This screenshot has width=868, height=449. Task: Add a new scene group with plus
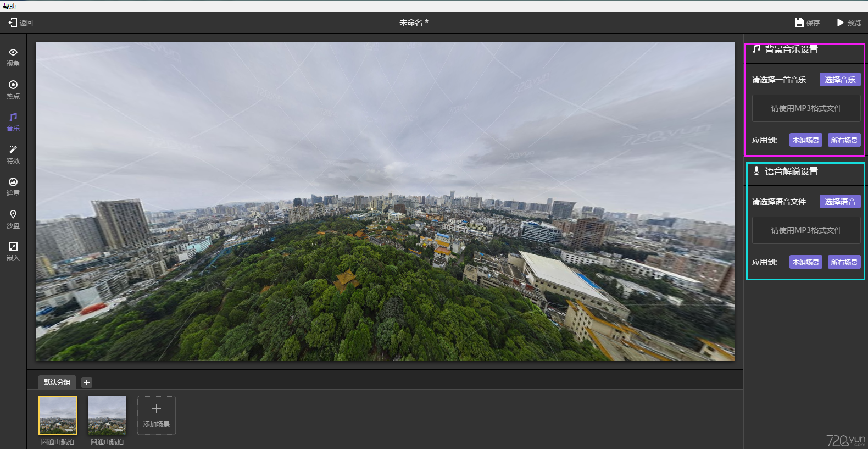coord(87,383)
